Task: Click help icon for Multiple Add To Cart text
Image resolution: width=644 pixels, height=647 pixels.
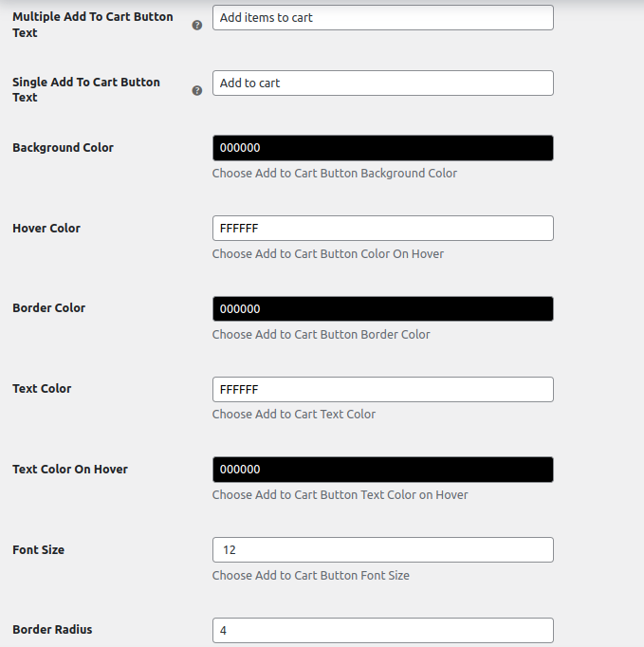Action: click(197, 26)
